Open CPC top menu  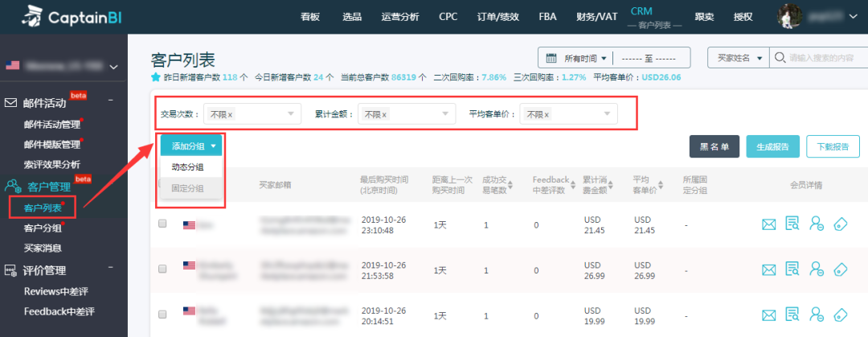click(448, 17)
